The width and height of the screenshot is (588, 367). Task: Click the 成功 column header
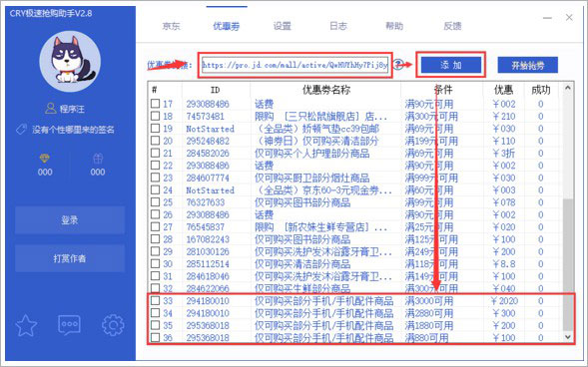tap(541, 90)
